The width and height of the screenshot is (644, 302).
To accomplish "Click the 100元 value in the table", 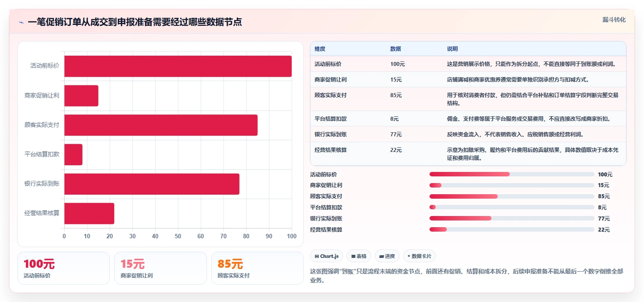I will point(397,64).
